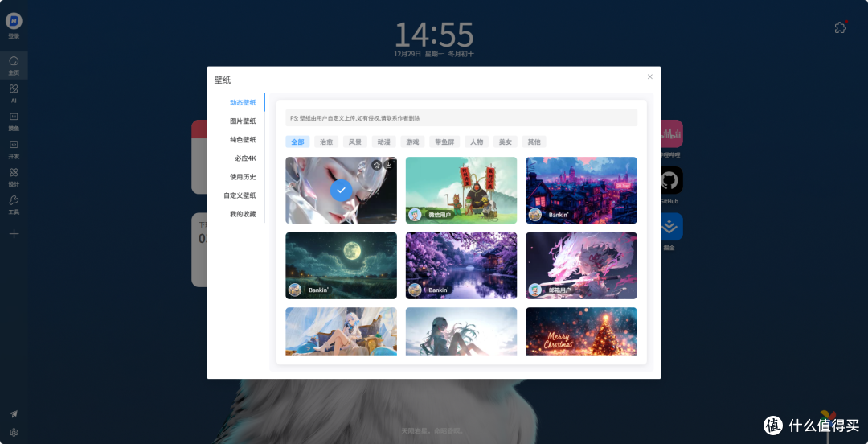Click Bankin' avatar on purple blossom wallpaper
Image resolution: width=868 pixels, height=444 pixels.
click(415, 290)
